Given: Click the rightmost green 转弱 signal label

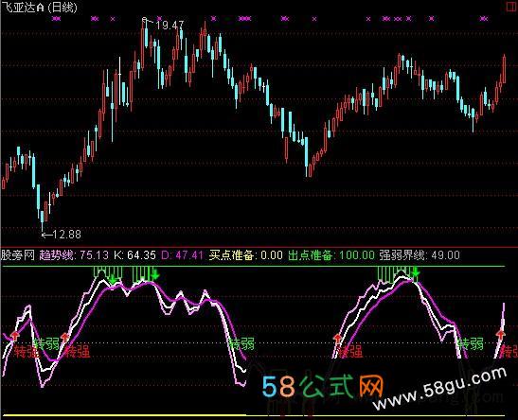Looking at the screenshot, I should pos(471,344).
